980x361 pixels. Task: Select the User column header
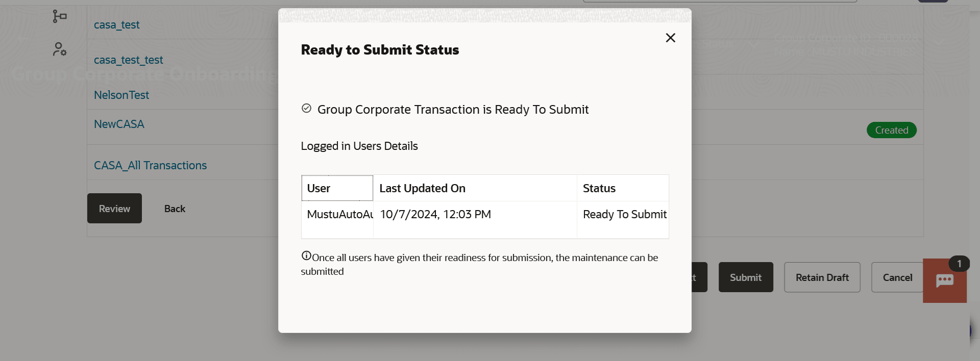coord(337,188)
